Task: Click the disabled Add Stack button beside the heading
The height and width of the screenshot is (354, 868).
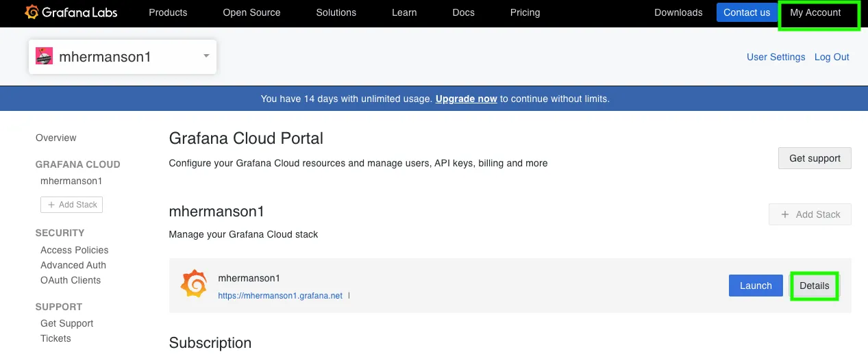Action: click(810, 214)
